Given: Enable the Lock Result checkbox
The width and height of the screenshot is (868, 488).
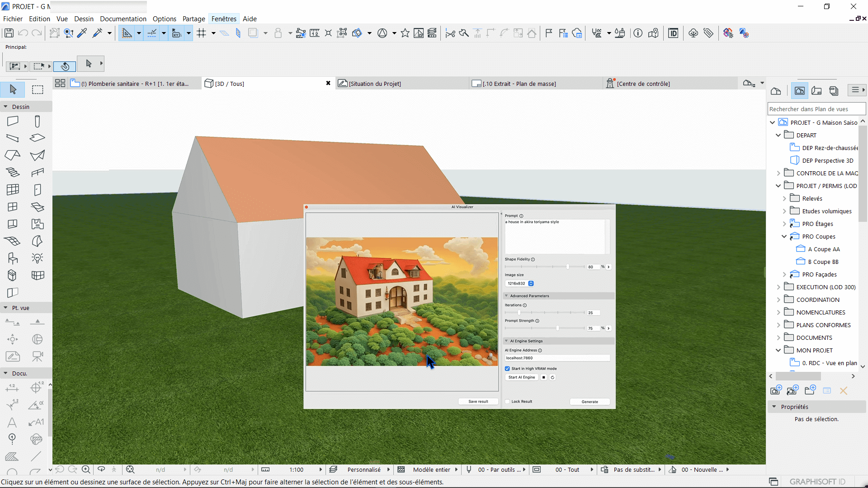Looking at the screenshot, I should [507, 401].
